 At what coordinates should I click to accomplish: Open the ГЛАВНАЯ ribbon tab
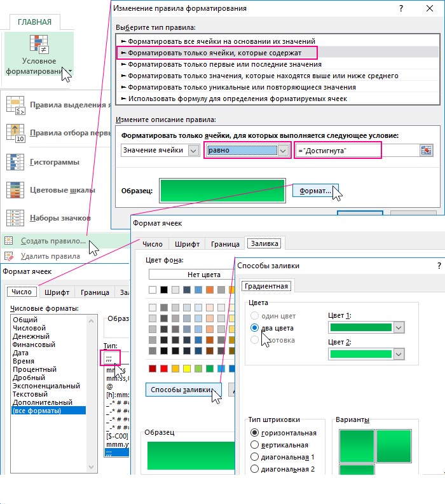34,22
